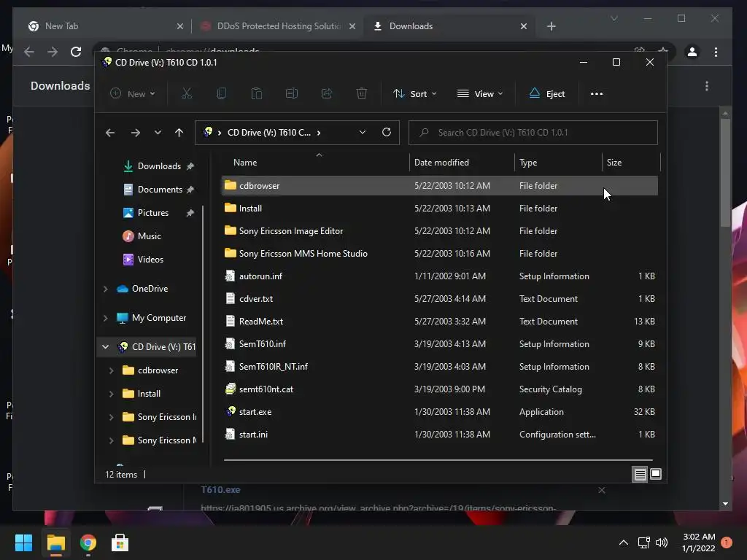The height and width of the screenshot is (560, 747).
Task: Go back in Explorer navigation
Action: pyautogui.click(x=110, y=133)
